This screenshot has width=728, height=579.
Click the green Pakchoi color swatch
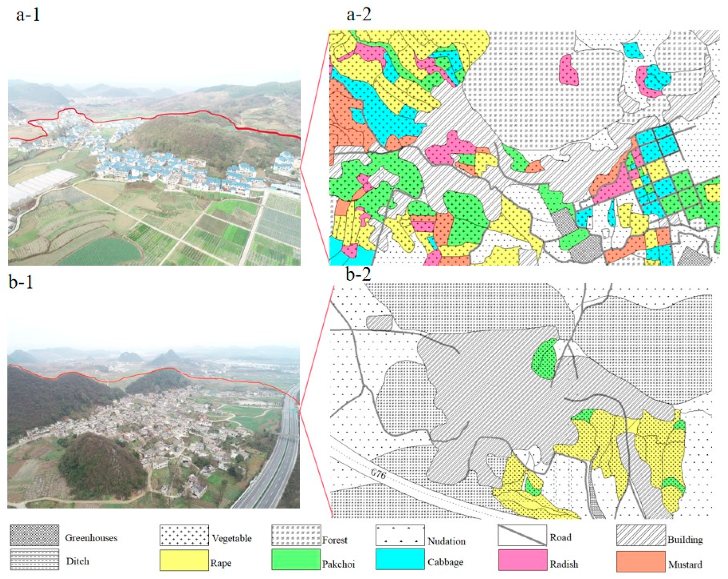point(296,559)
